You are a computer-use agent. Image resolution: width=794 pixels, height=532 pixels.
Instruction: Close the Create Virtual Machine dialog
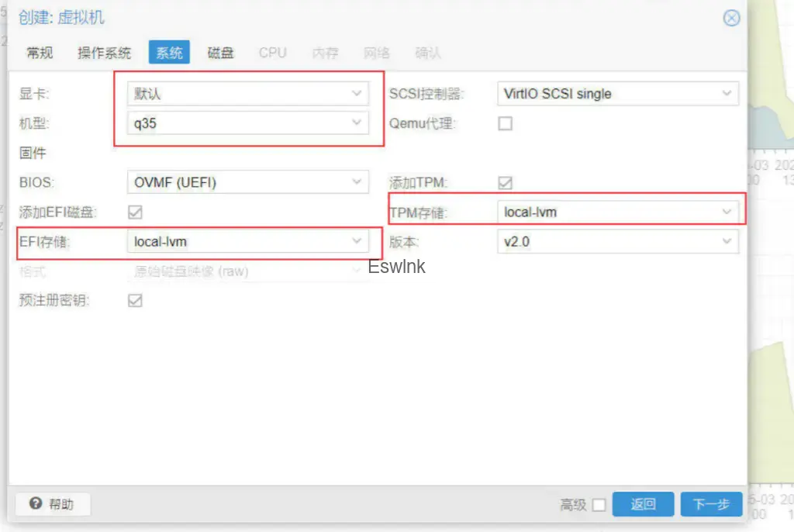pos(730,18)
